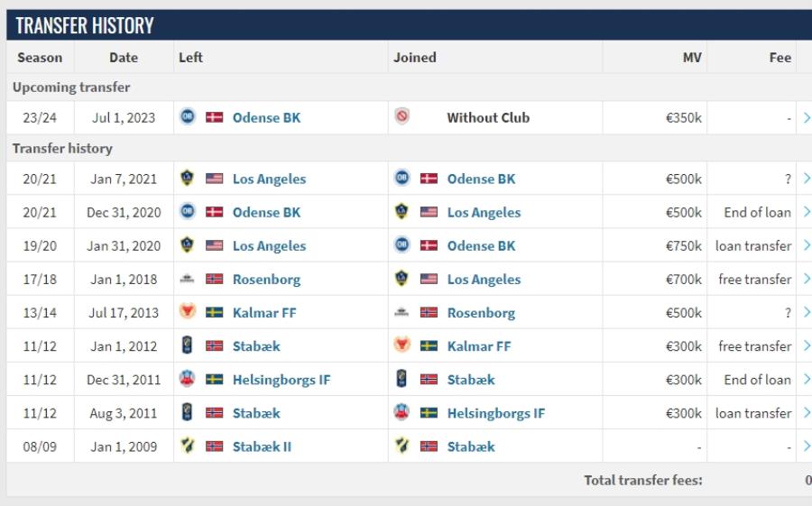Screen dimensions: 812x506
Task: Open Rosenborg link in Joined column
Action: pyautogui.click(x=481, y=313)
